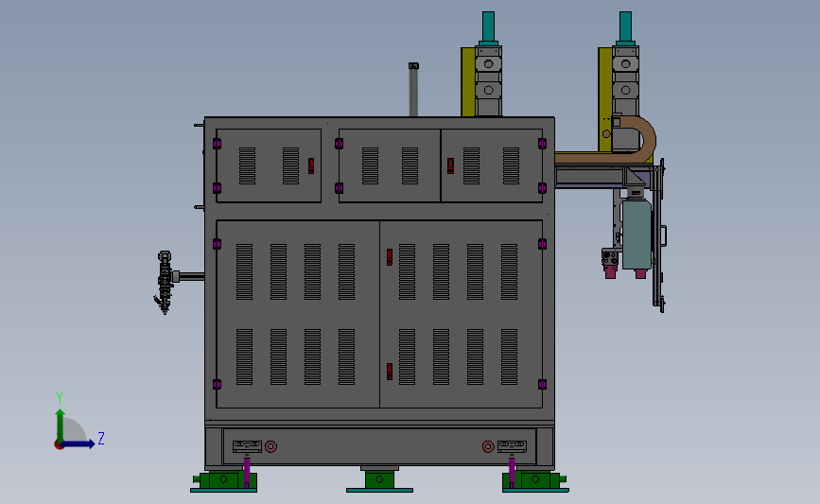Click the blue Z axis arrow of the triad
This screenshot has width=820, height=504.
click(78, 443)
